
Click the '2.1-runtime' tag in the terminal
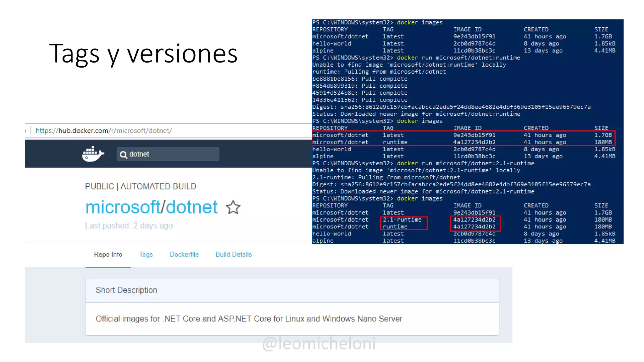tap(402, 220)
